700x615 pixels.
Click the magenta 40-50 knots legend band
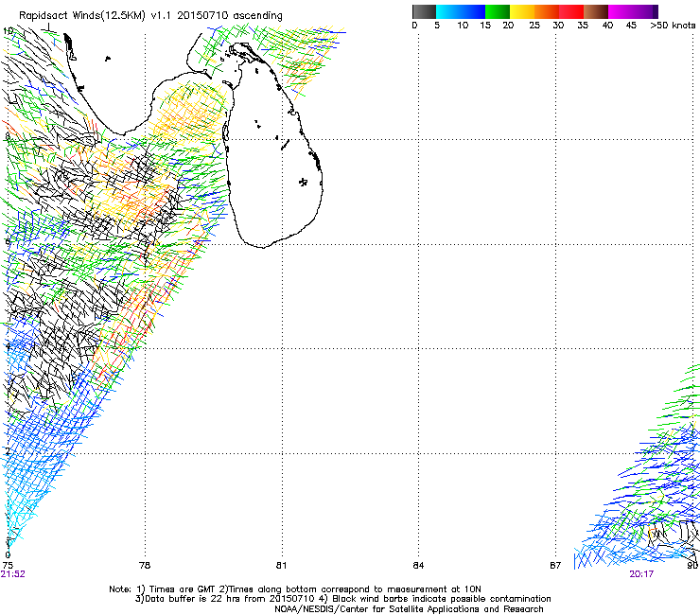pos(628,11)
